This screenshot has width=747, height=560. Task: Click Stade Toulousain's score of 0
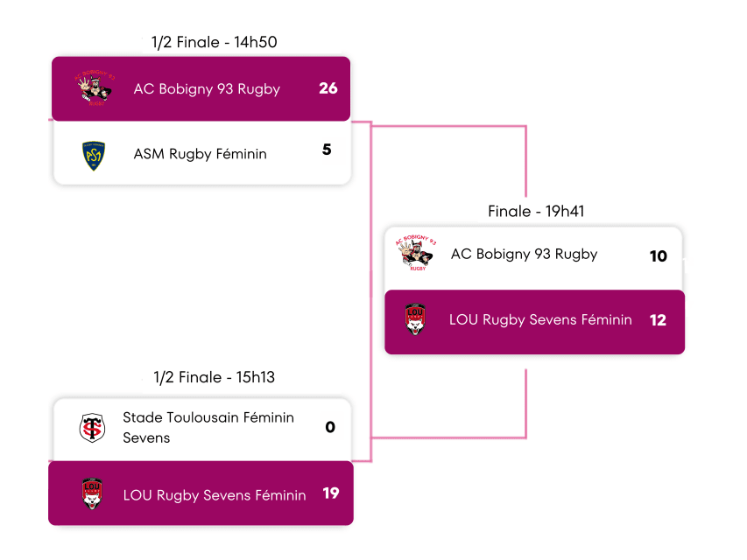[x=330, y=428]
